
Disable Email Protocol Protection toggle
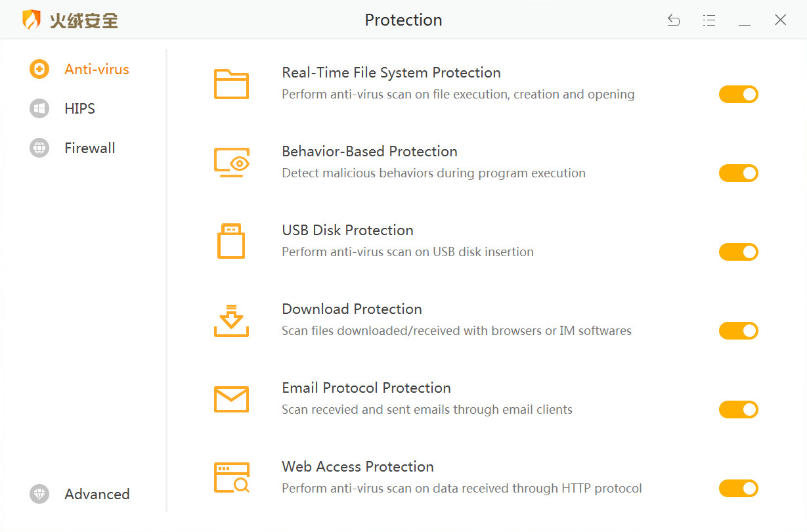pyautogui.click(x=738, y=410)
